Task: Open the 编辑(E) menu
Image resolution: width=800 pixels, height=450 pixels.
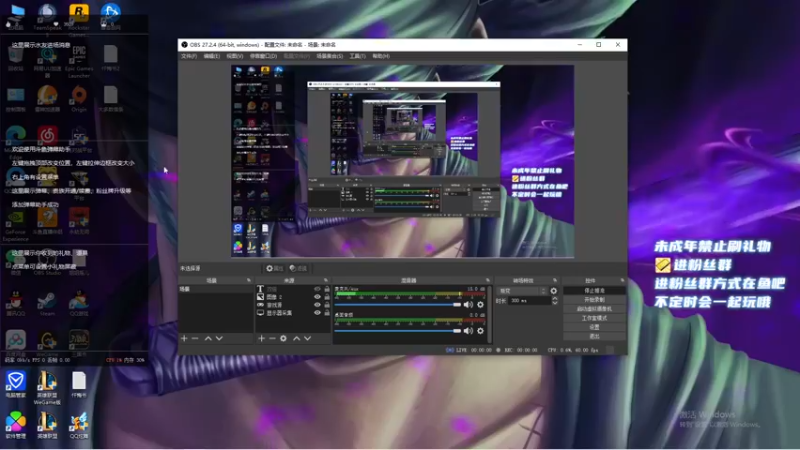Action: point(212,56)
